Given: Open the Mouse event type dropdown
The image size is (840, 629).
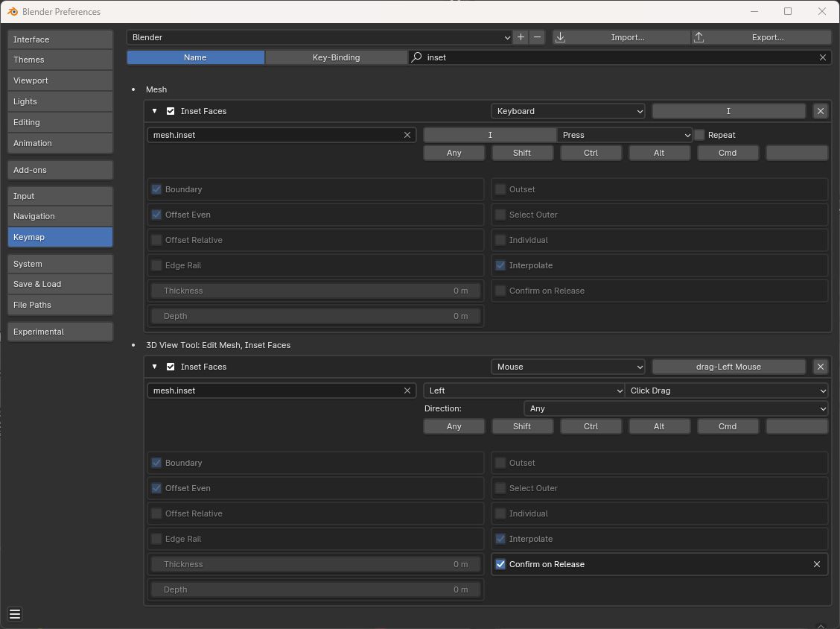Looking at the screenshot, I should pos(568,367).
